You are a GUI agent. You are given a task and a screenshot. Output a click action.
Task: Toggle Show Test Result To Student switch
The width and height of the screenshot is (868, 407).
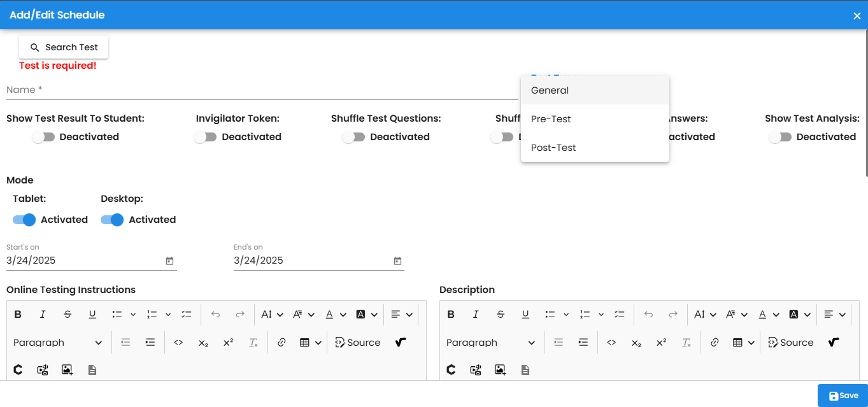(x=43, y=137)
